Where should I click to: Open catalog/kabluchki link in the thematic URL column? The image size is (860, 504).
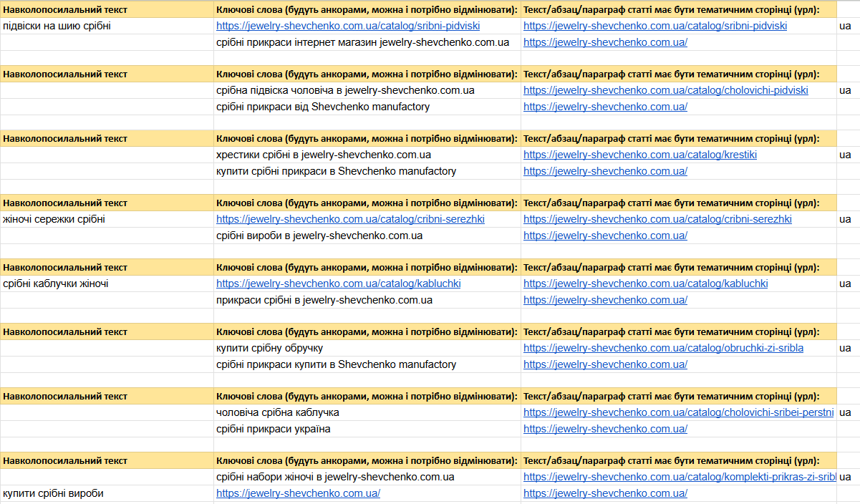(x=645, y=283)
